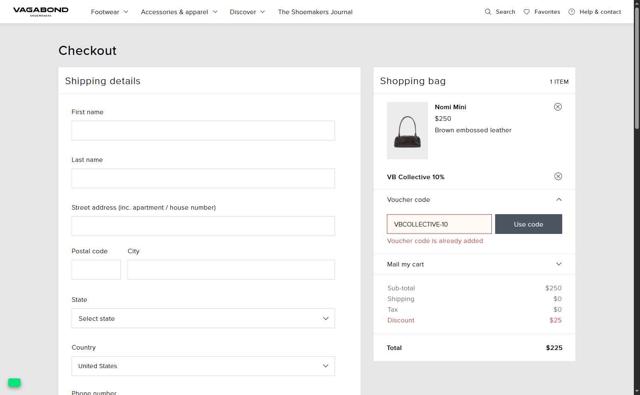Click the Discount $25 value
Viewport: 640px width, 395px height.
[556, 320]
